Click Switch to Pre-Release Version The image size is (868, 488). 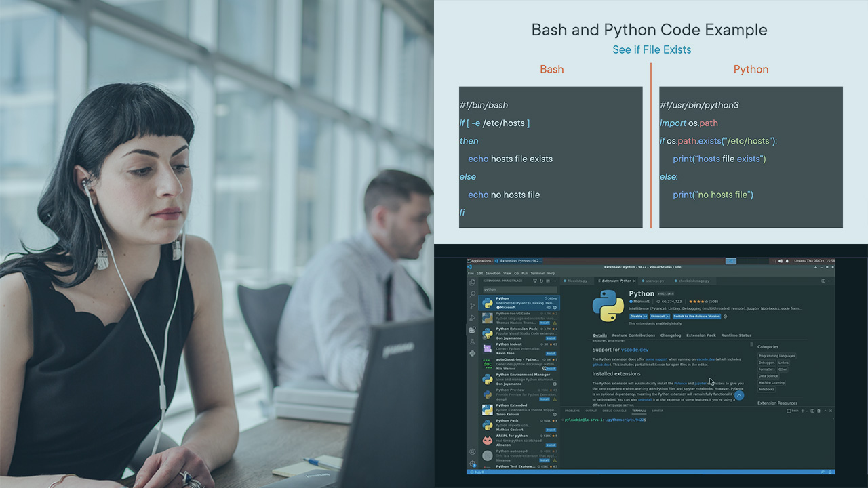pyautogui.click(x=697, y=316)
